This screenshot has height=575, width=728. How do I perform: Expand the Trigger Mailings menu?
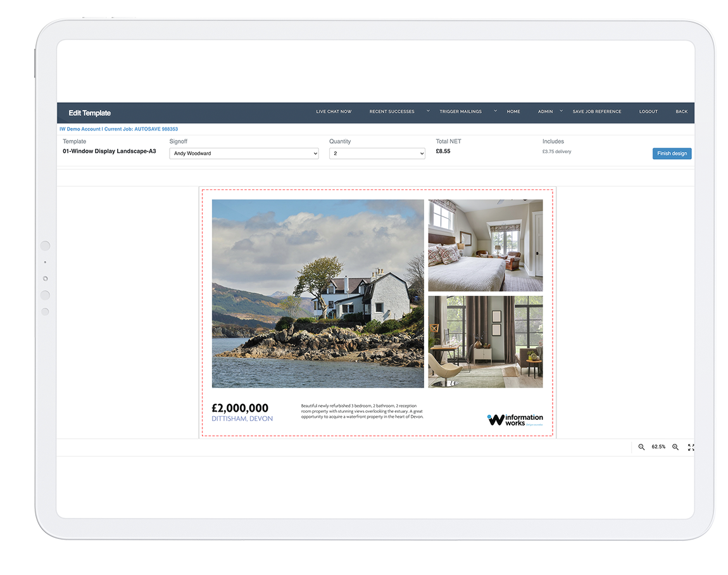[461, 111]
